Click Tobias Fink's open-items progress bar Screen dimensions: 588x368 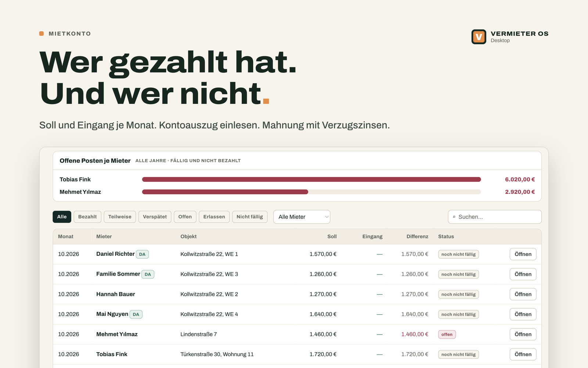point(311,180)
